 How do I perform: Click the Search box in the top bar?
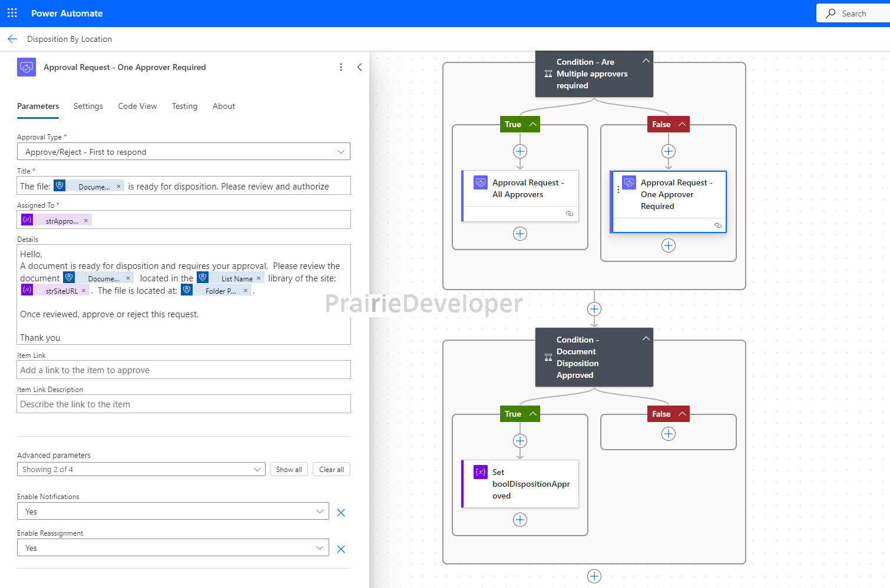tap(853, 13)
